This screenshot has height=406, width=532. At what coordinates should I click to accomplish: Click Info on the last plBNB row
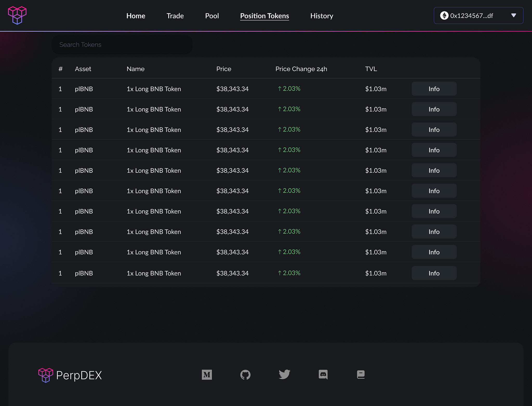pyautogui.click(x=434, y=273)
